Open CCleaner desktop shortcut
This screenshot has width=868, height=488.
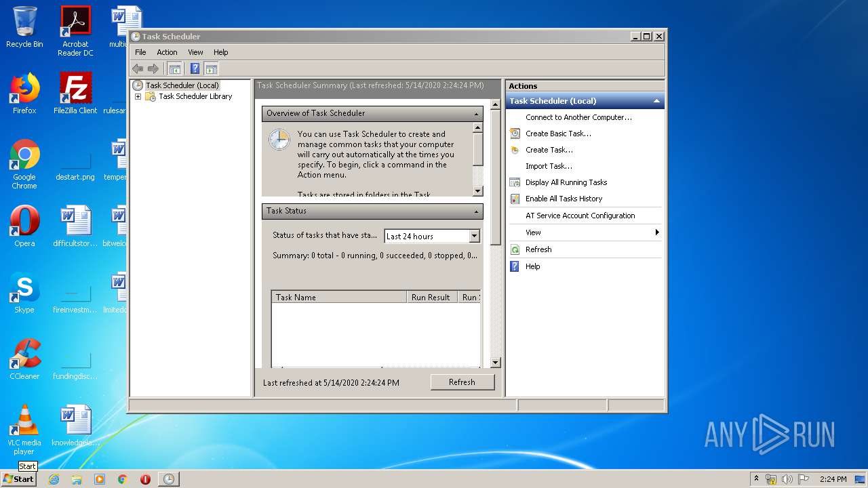point(24,359)
